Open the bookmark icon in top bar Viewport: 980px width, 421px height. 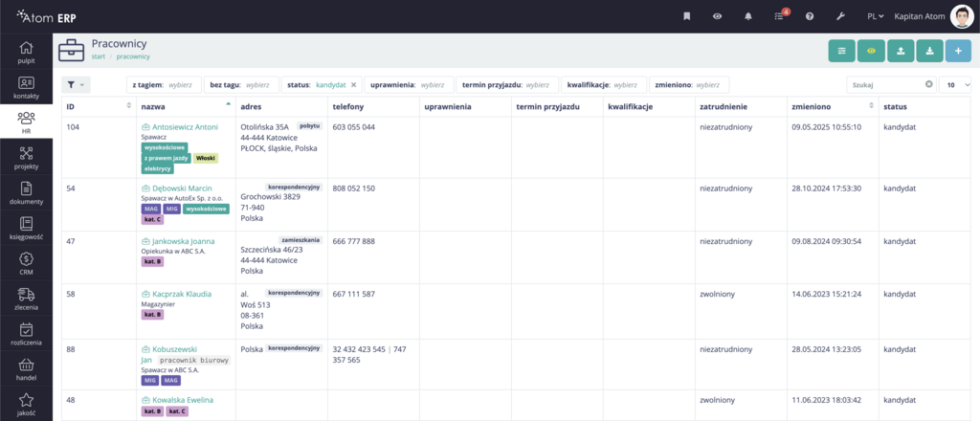coord(686,16)
